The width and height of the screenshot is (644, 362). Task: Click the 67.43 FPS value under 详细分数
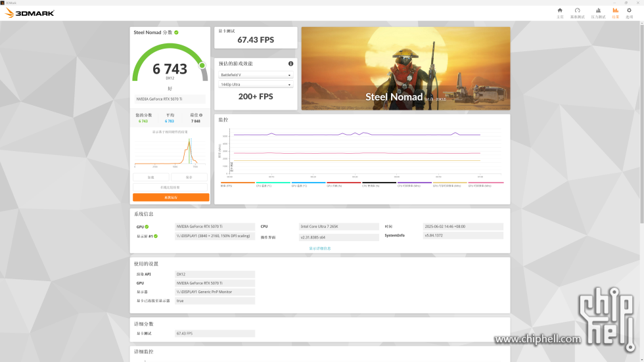click(x=215, y=334)
